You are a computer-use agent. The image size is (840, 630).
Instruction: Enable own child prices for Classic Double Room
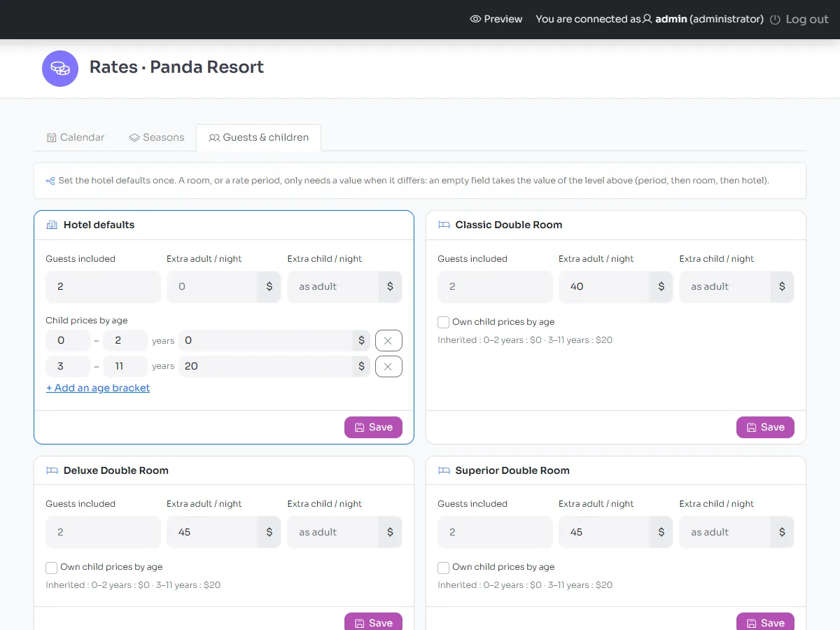(x=443, y=323)
